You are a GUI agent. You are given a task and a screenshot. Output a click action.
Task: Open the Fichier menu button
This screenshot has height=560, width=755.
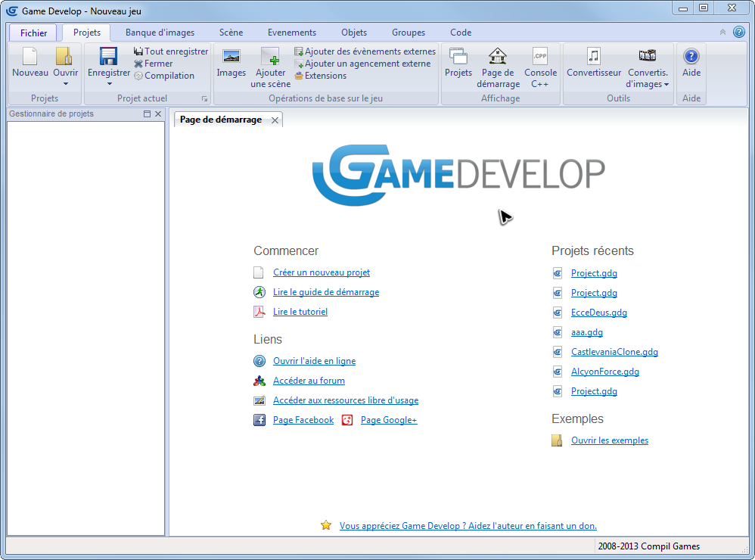click(x=33, y=33)
